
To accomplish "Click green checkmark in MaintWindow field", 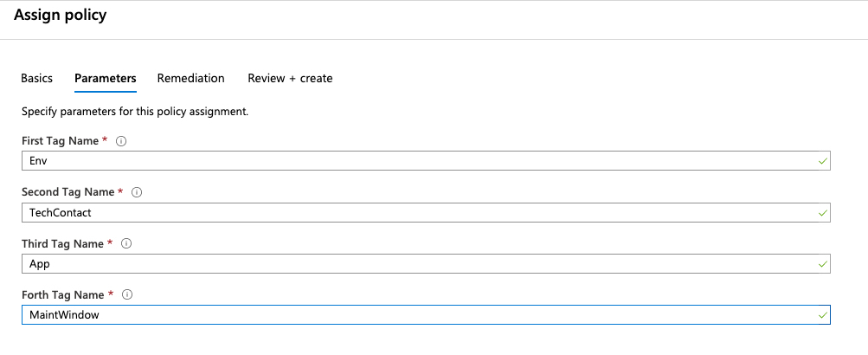I will 822,315.
